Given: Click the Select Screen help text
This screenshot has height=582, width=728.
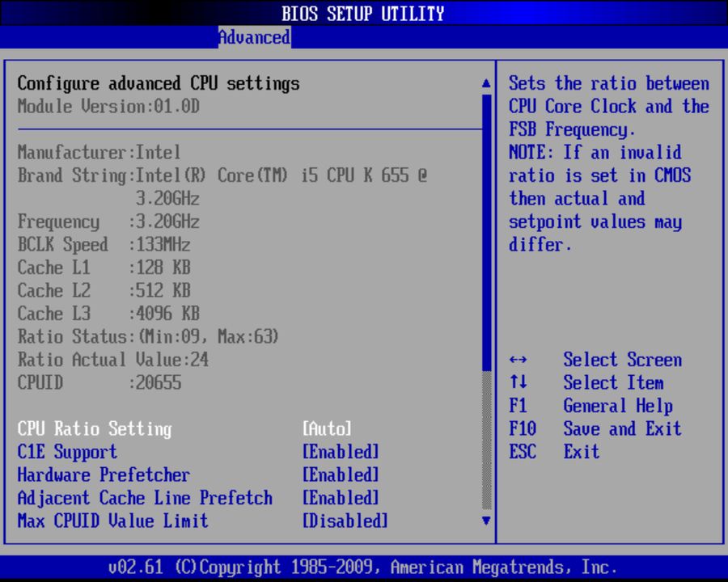Looking at the screenshot, I should 623,360.
